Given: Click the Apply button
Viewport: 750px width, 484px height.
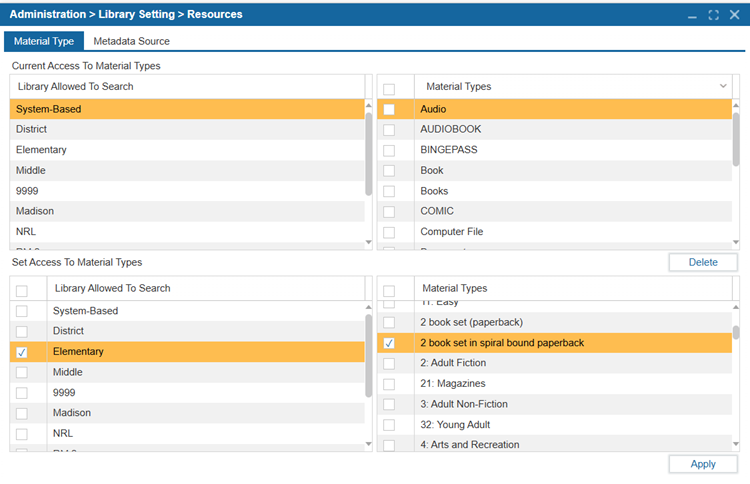Looking at the screenshot, I should coord(703,464).
